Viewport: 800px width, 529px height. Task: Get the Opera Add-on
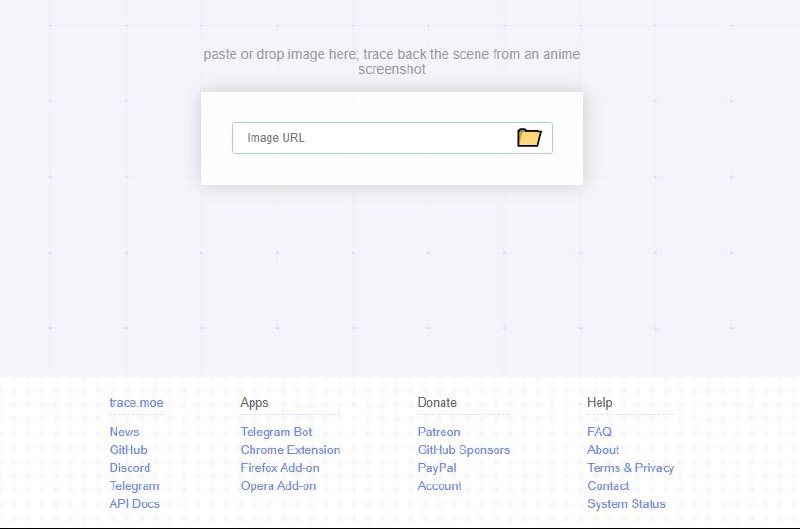[278, 486]
